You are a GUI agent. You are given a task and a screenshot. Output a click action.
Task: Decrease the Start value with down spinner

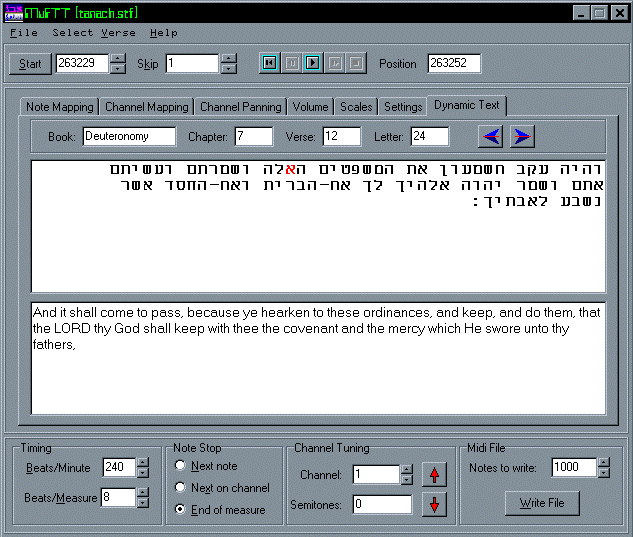(x=117, y=69)
